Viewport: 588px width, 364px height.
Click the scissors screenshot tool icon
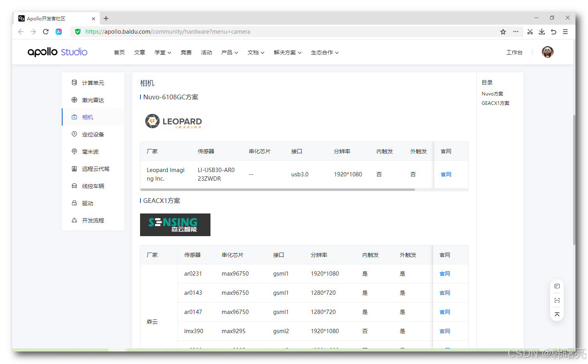click(x=530, y=32)
